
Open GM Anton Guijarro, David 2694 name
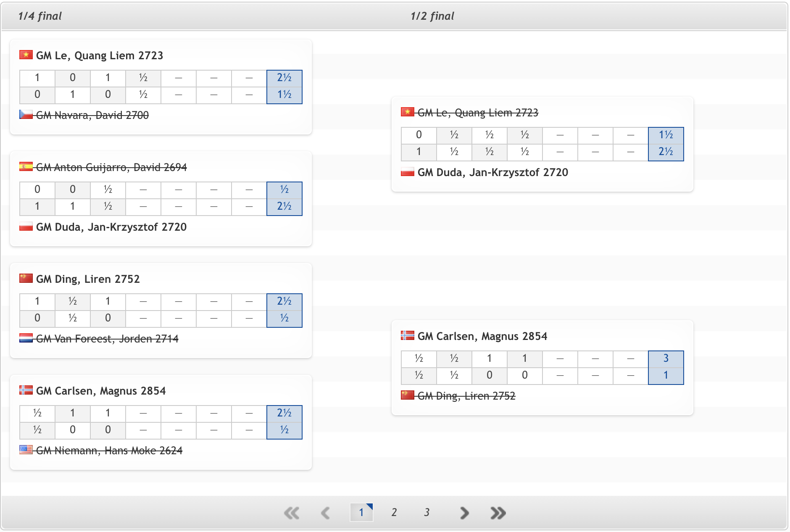[111, 167]
